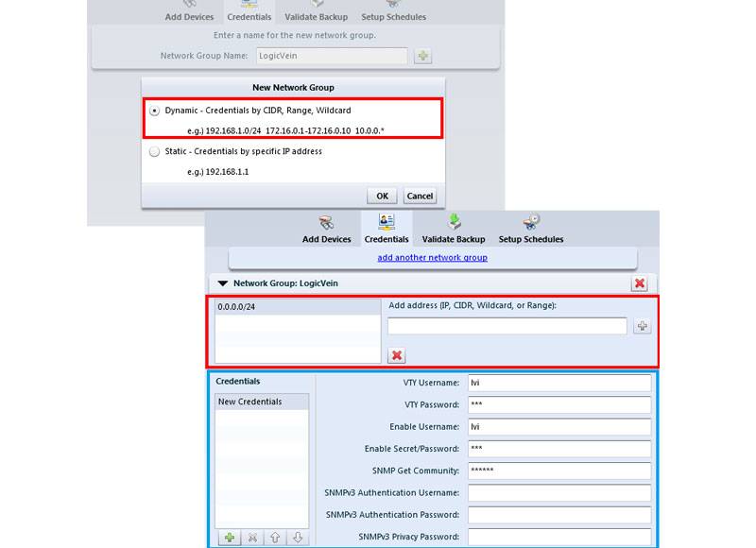Click the Add address input field
The width and height of the screenshot is (756, 548).
(x=507, y=326)
